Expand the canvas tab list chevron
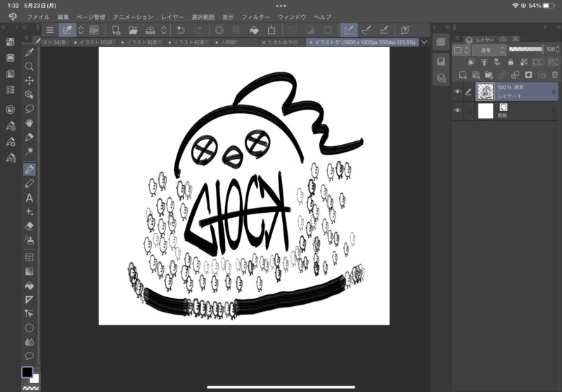 [424, 42]
